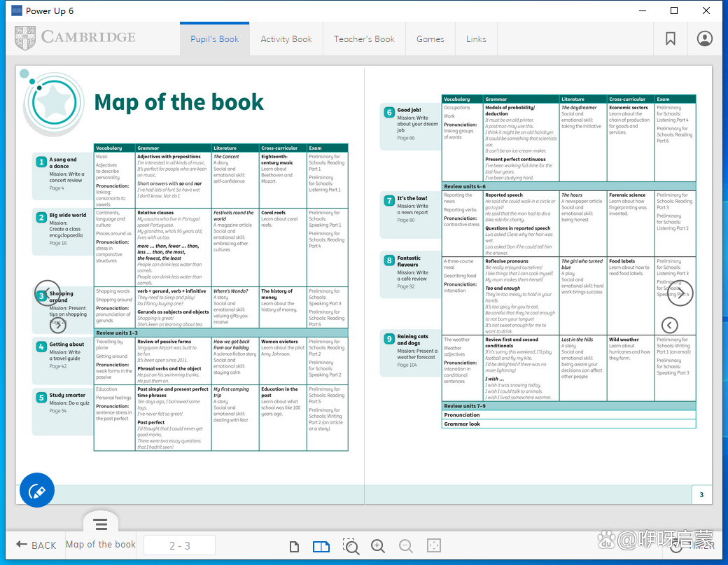The width and height of the screenshot is (728, 565).
Task: Zoom out with the minus magnifier
Action: tap(406, 546)
